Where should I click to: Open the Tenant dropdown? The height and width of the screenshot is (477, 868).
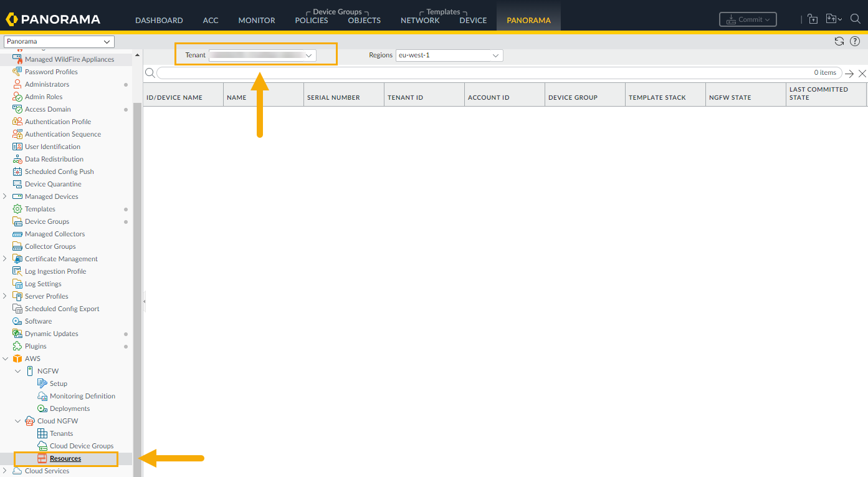tap(262, 55)
